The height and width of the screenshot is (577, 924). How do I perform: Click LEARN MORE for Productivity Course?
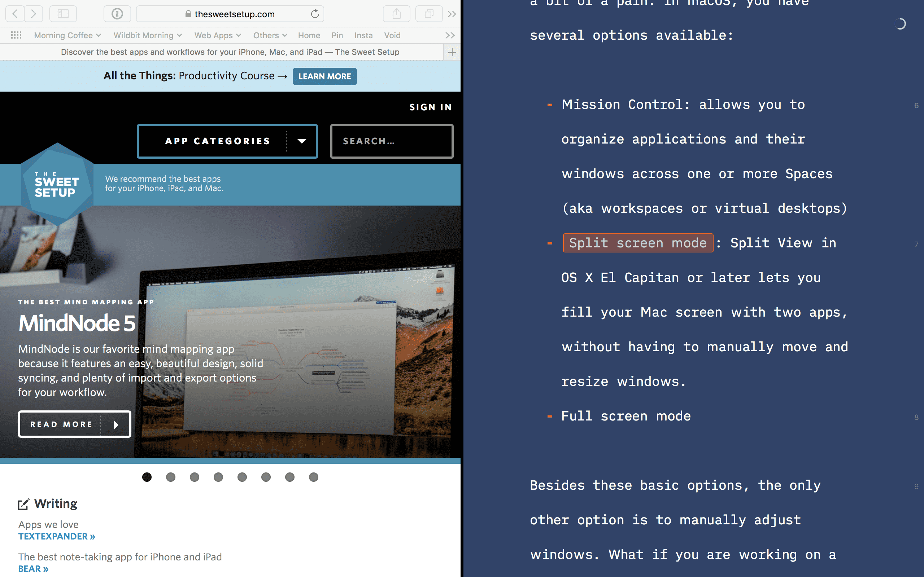coord(324,76)
